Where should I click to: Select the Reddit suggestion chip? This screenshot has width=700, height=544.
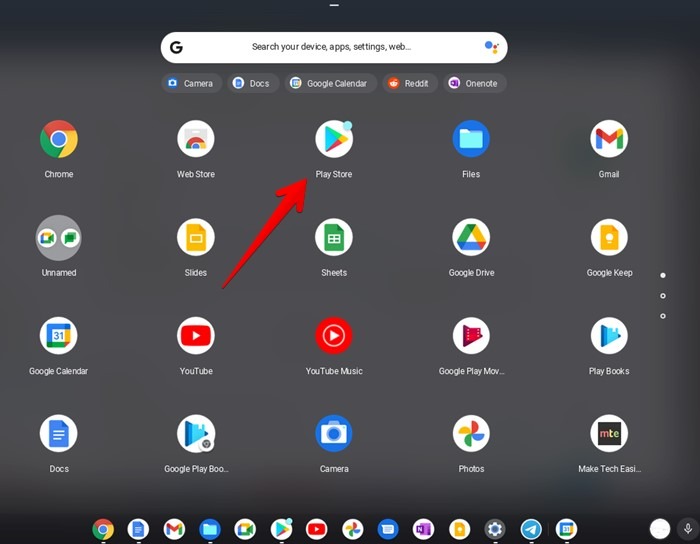pos(410,83)
